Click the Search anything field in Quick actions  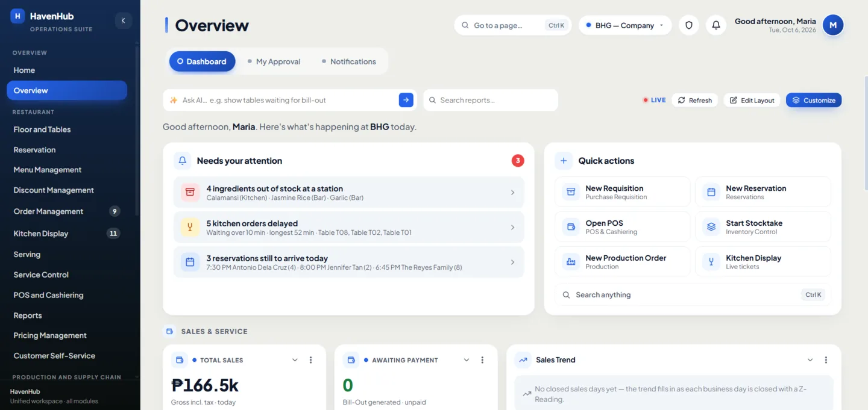click(x=693, y=294)
